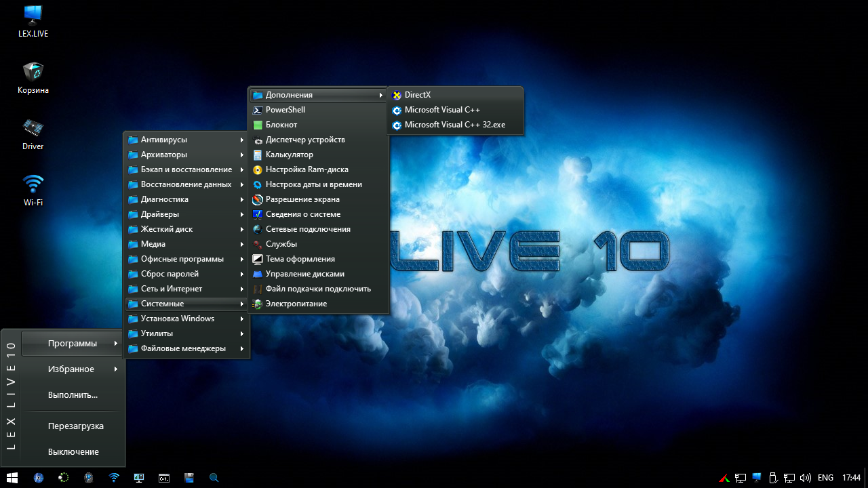Viewport: 868px width, 488px height.
Task: Click Перезагрузка to restart
Action: pyautogui.click(x=75, y=426)
